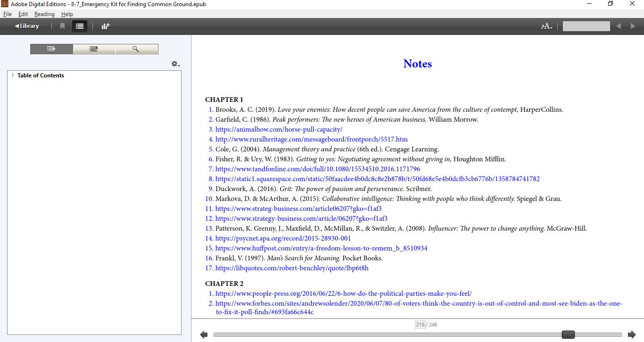Open the people-press.org political parties link
This screenshot has width=644, height=342.
[x=343, y=293]
